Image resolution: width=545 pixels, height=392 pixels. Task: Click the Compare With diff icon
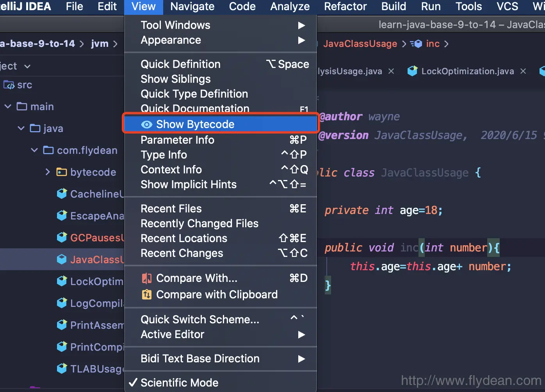[x=146, y=278]
